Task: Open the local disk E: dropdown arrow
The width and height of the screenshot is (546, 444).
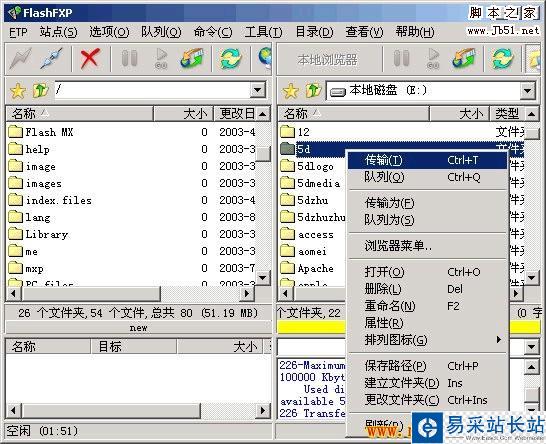Action: (x=528, y=91)
